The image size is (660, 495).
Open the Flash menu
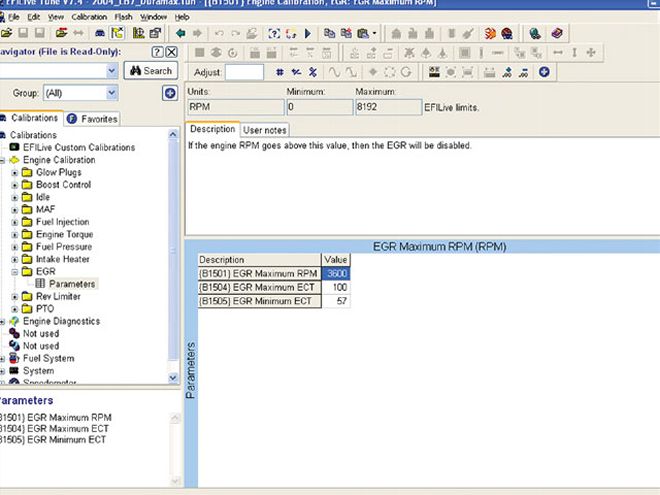coord(123,17)
